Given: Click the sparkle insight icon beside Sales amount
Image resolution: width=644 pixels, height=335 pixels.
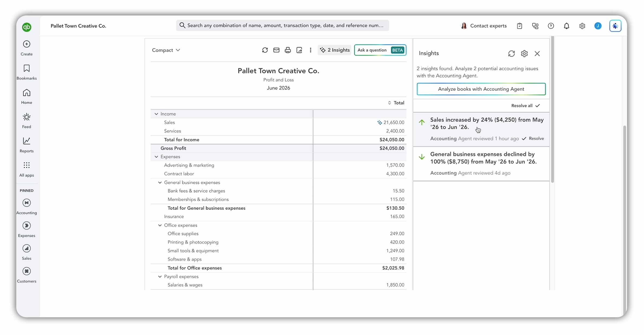Looking at the screenshot, I should click(380, 123).
